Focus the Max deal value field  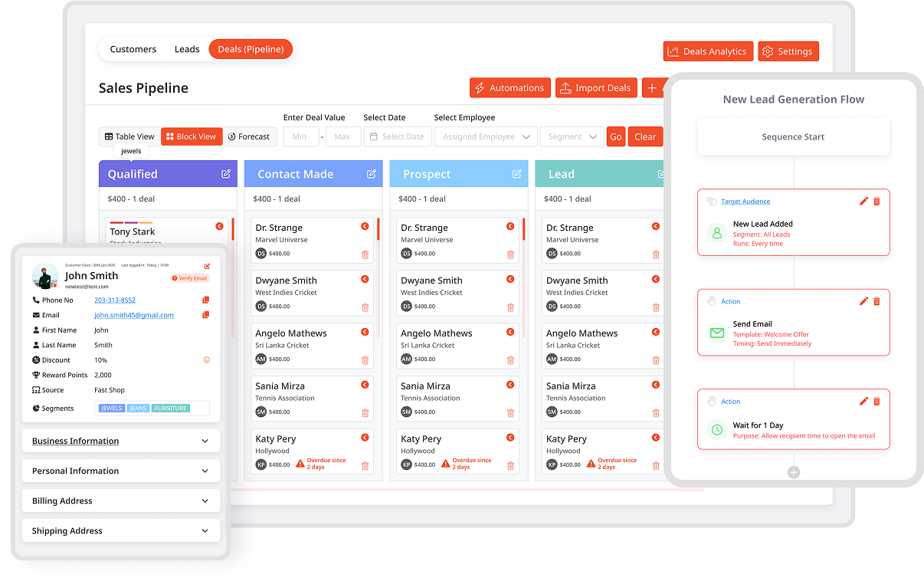coord(343,136)
